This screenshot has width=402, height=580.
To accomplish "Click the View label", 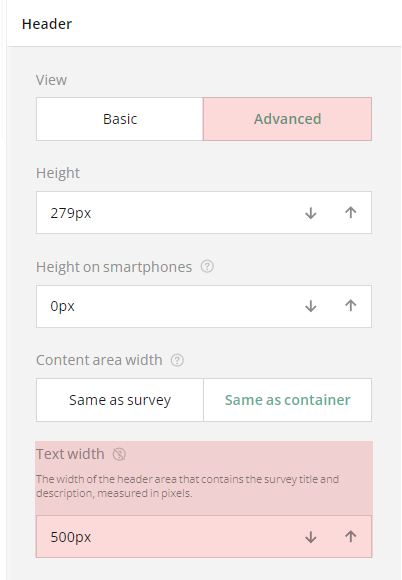I will click(51, 80).
